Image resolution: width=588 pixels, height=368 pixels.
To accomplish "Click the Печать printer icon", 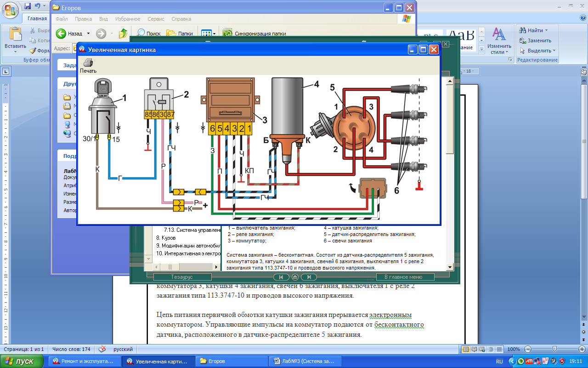I will coord(88,63).
